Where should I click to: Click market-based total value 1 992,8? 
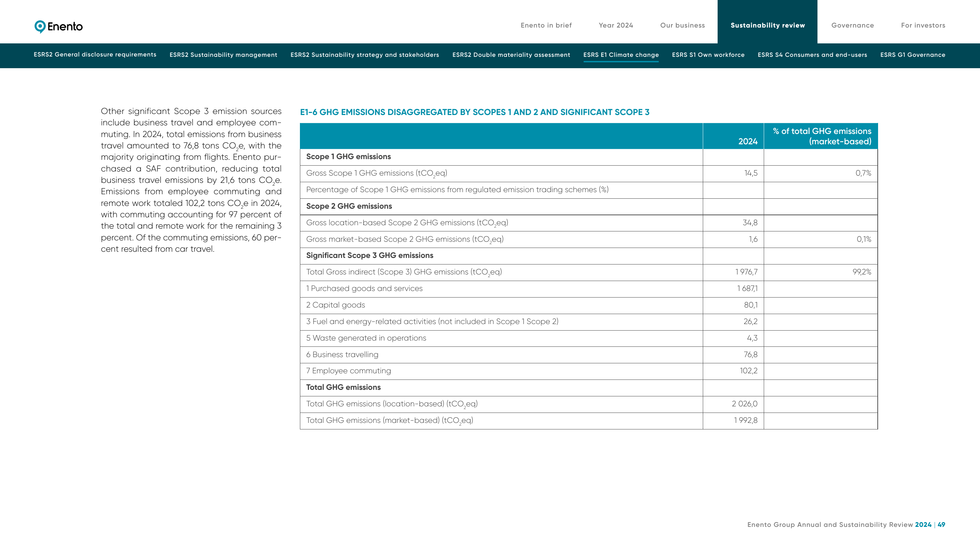(x=746, y=420)
